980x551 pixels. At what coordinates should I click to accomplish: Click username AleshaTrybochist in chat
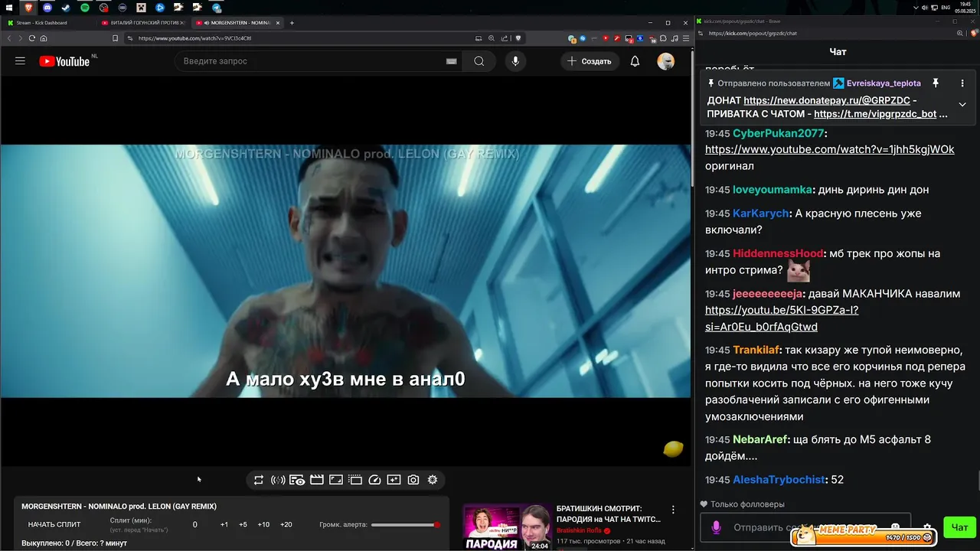click(x=779, y=480)
